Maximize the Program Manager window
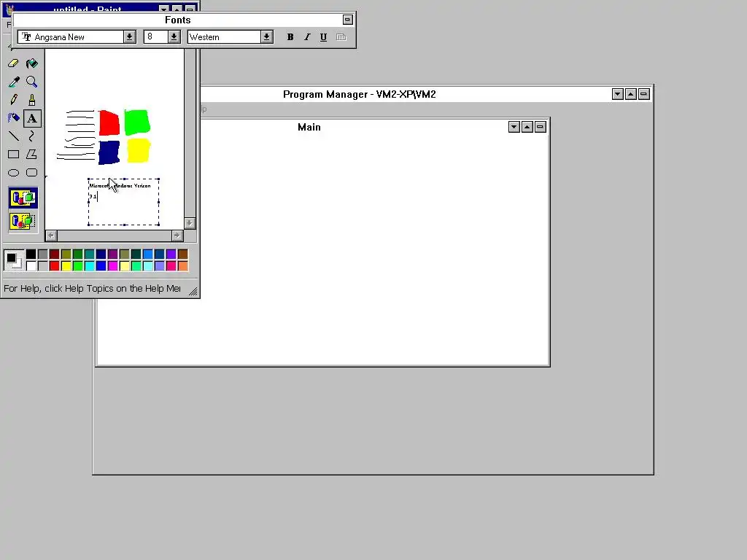 [x=631, y=94]
